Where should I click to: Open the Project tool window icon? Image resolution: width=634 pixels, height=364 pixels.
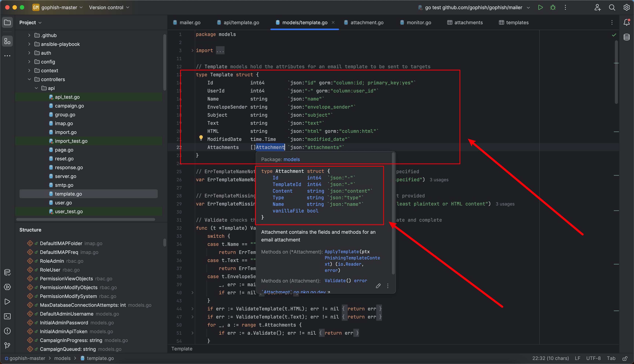tap(7, 23)
